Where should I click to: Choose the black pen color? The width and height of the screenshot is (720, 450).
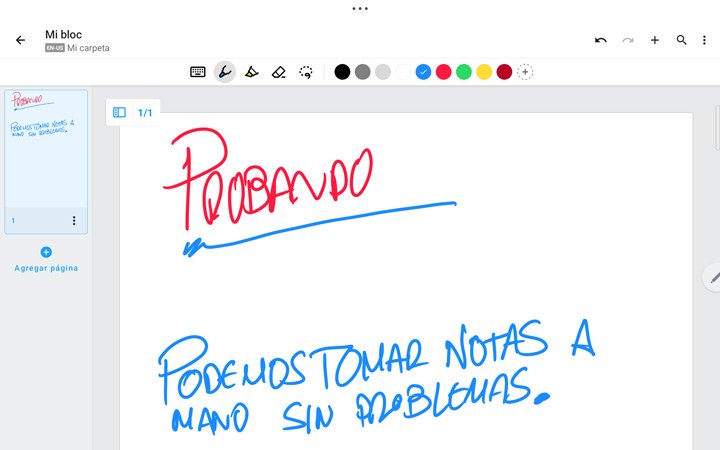[x=343, y=72]
